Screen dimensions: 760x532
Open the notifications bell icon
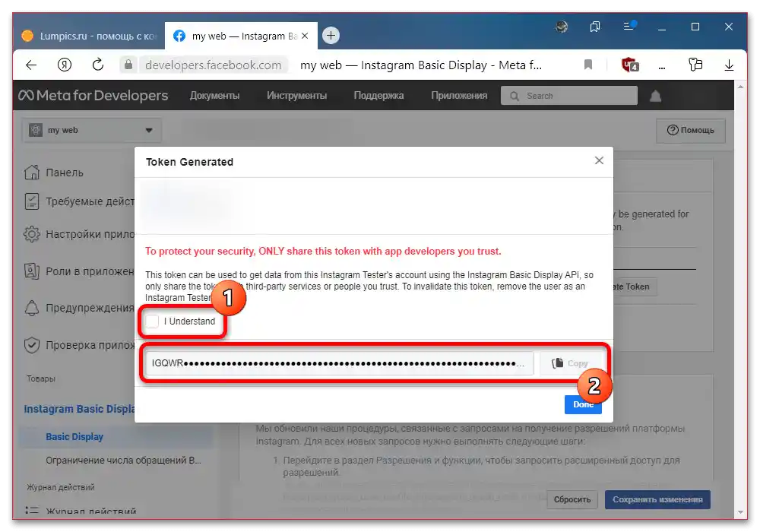(x=655, y=96)
